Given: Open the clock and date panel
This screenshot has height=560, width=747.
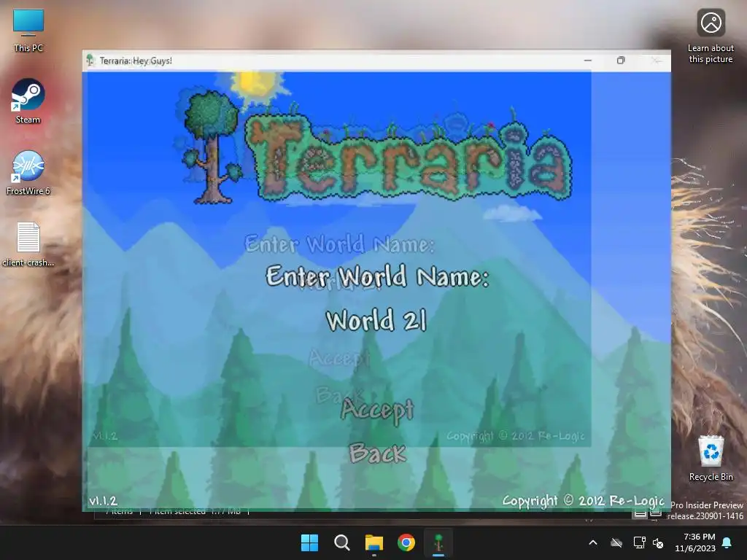Looking at the screenshot, I should (x=695, y=542).
